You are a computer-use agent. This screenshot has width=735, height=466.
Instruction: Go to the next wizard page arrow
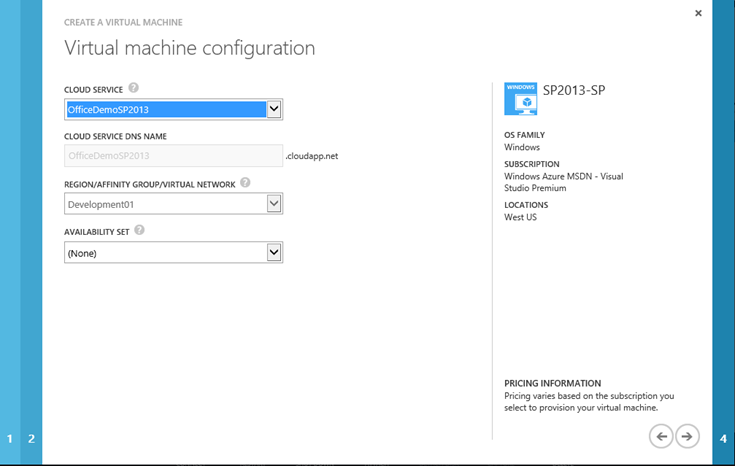[x=687, y=436]
